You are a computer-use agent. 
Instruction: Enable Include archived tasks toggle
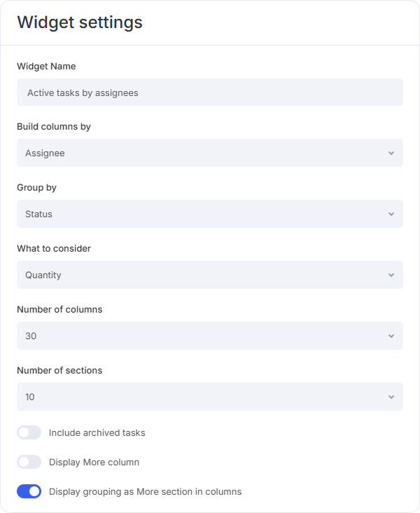point(29,432)
